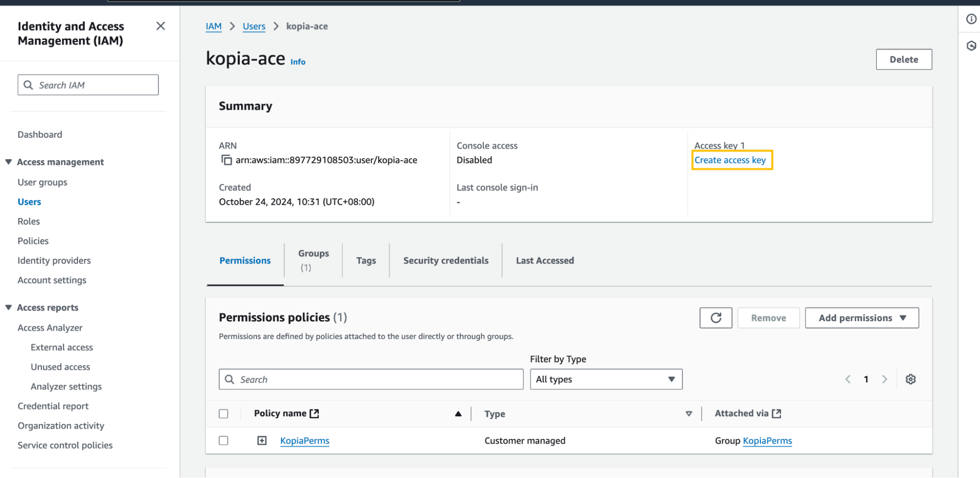Open the info panel icon at top right
The image size is (980, 478).
(x=971, y=19)
